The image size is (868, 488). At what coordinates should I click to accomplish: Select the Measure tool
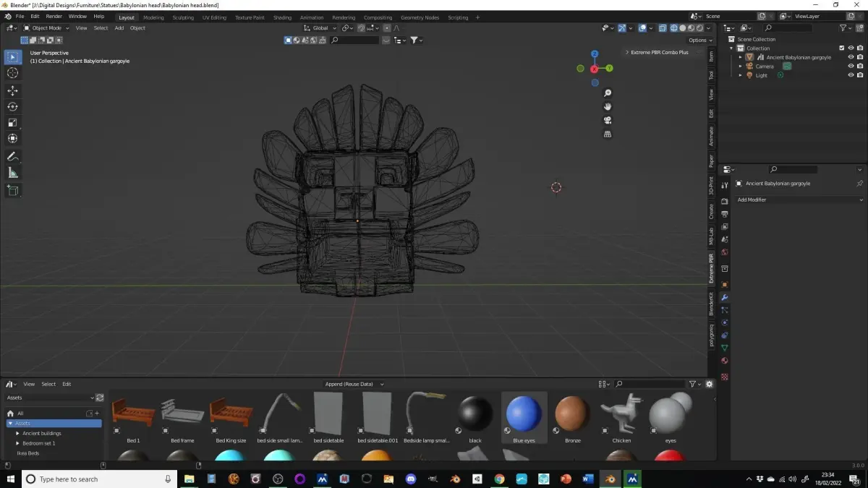tap(12, 172)
